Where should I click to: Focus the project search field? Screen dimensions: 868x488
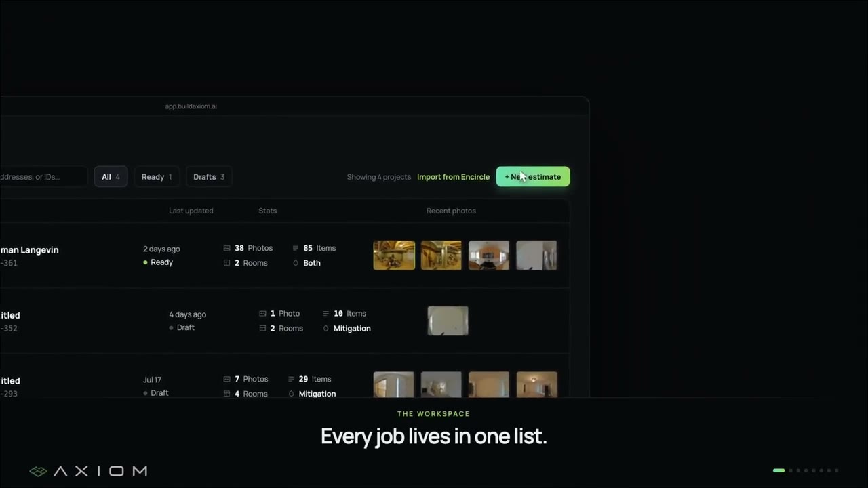pyautogui.click(x=43, y=177)
